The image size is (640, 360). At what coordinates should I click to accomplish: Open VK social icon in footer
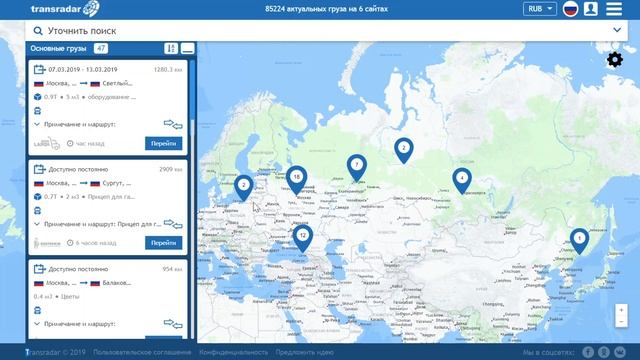(x=620, y=352)
